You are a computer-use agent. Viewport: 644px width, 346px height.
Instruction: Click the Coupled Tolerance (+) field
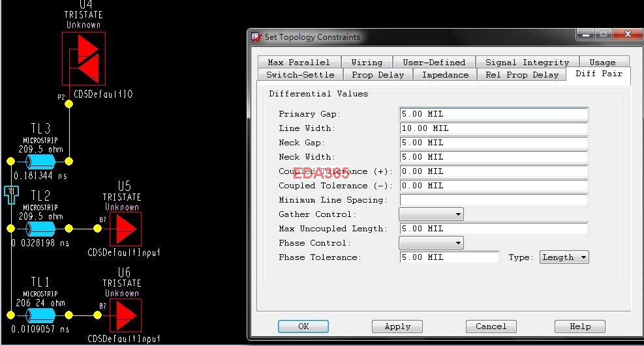(x=494, y=171)
